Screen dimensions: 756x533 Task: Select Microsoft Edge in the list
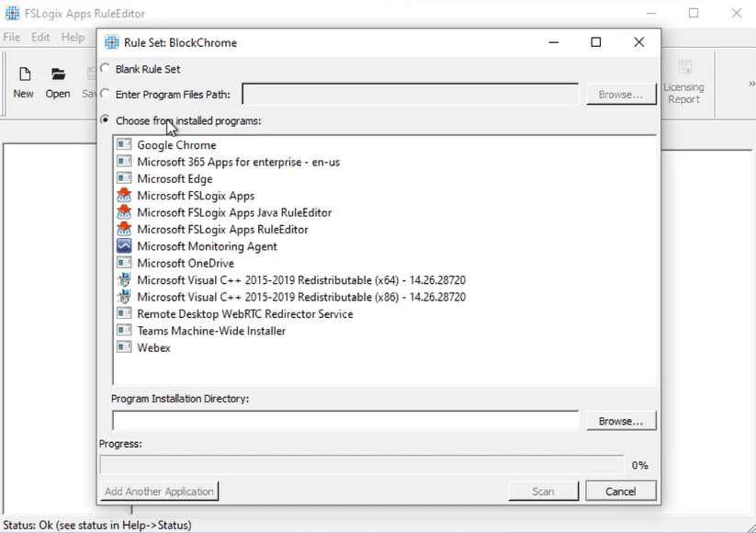[175, 178]
